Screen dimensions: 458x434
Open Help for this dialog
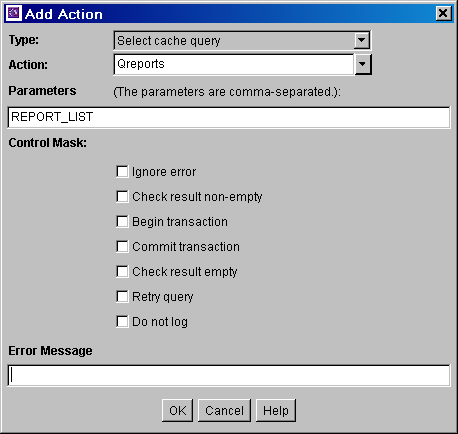(x=276, y=411)
